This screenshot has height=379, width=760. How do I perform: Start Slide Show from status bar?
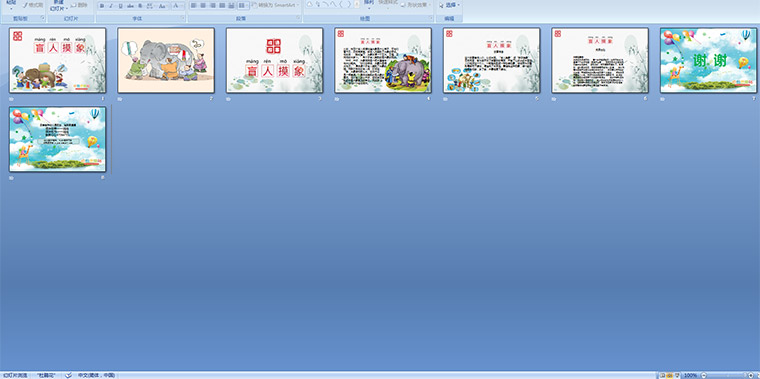click(x=677, y=376)
